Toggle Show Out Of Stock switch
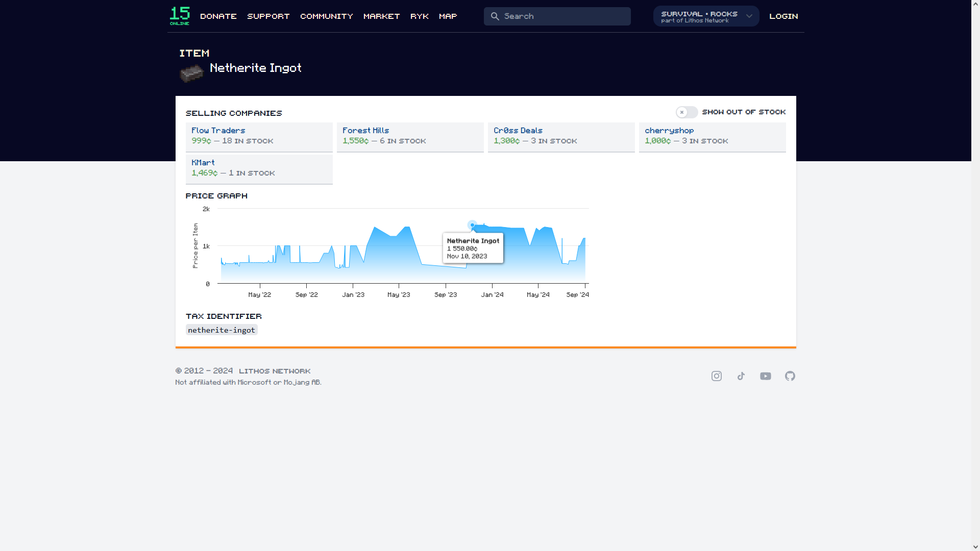This screenshot has height=551, width=980. pos(687,112)
